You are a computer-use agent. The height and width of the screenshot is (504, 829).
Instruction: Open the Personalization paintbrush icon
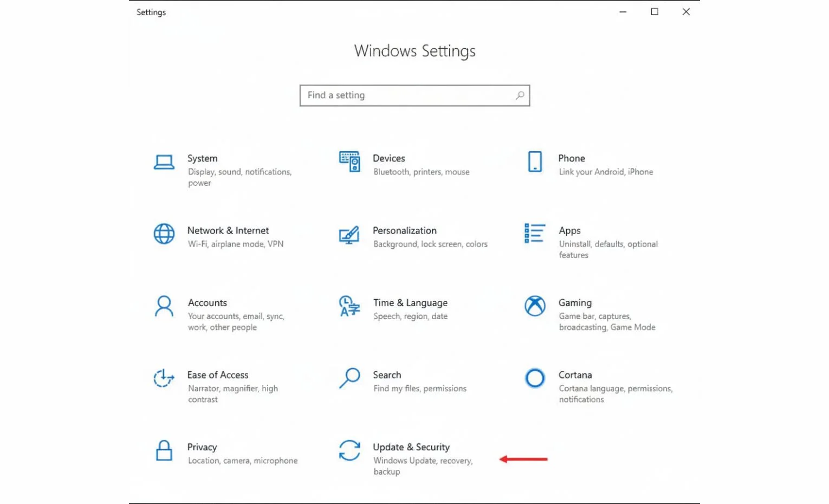tap(349, 235)
